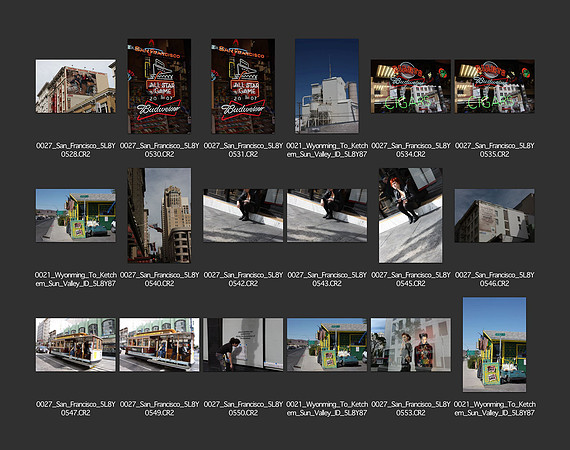Screen dimensions: 570x450
Task: Click the Wyoming file name under the industrial plant
Action: [327, 150]
